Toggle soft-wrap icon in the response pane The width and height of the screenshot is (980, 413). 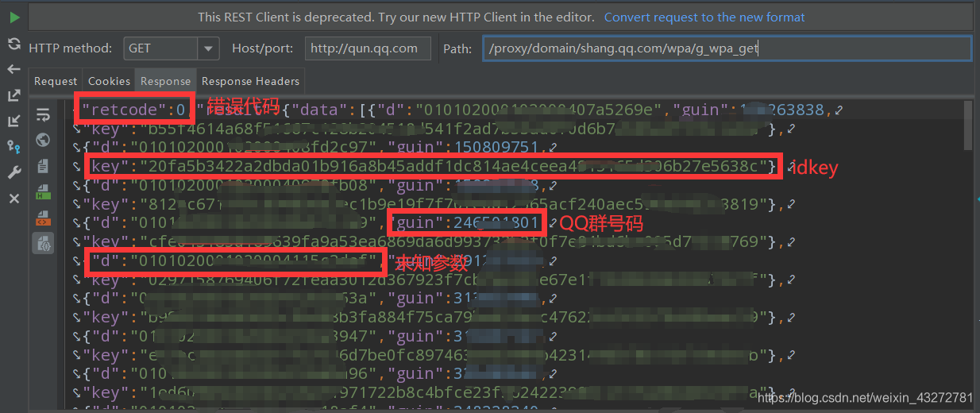[x=43, y=114]
